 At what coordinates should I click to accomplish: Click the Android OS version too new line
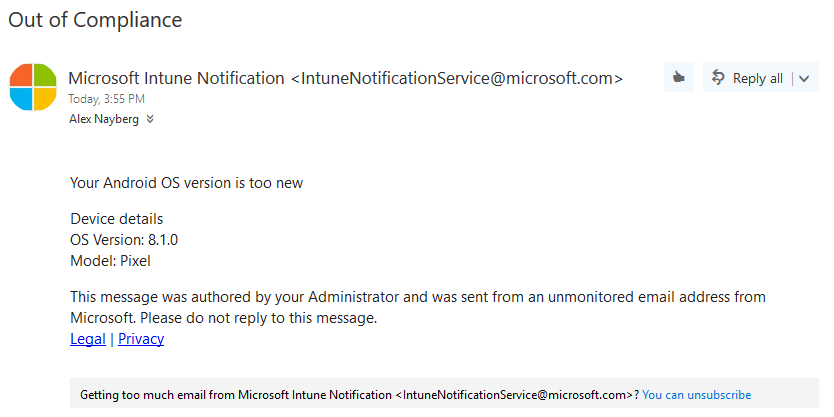[187, 183]
